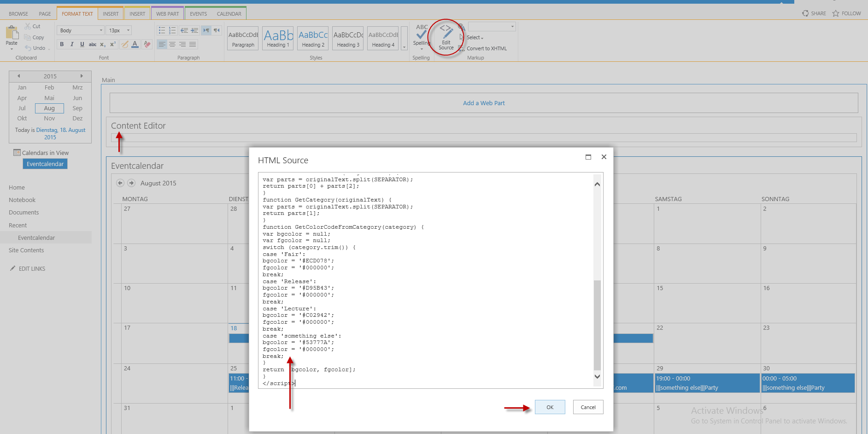Viewport: 868px width, 434px height.
Task: Select the font color tool
Action: point(135,44)
